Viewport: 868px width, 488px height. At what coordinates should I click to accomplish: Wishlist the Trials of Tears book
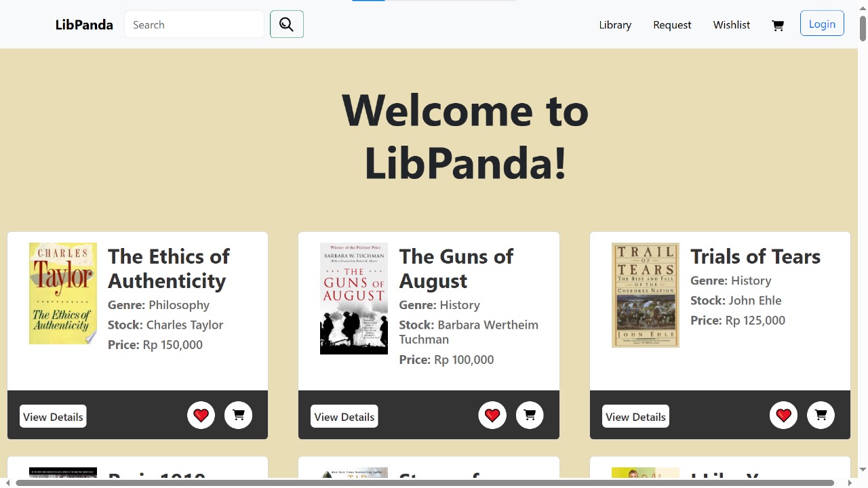(x=783, y=415)
